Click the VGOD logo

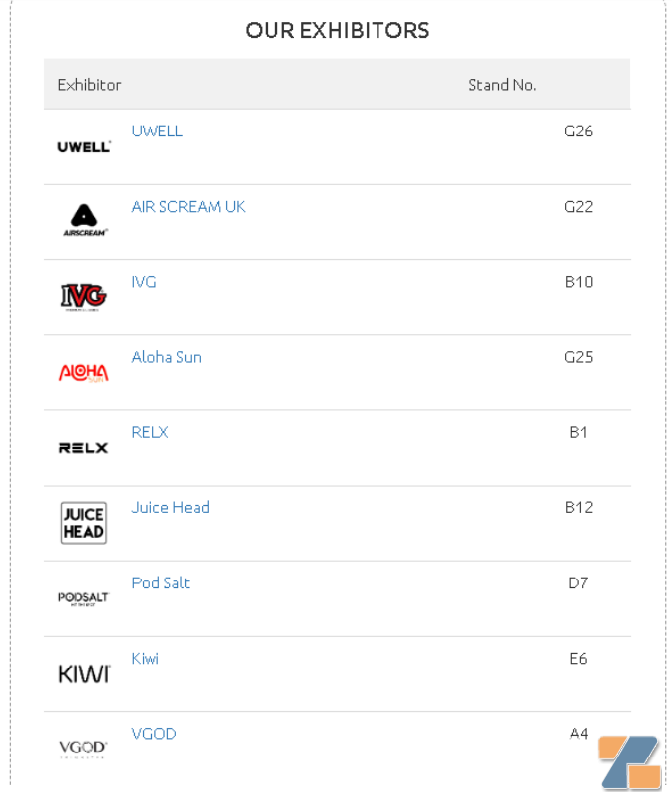click(x=84, y=749)
